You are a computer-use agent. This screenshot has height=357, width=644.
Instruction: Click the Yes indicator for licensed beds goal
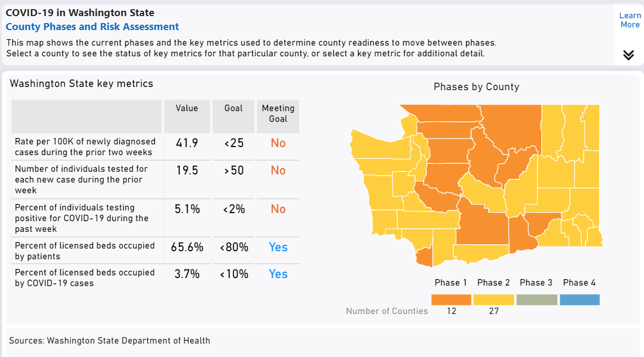point(278,247)
